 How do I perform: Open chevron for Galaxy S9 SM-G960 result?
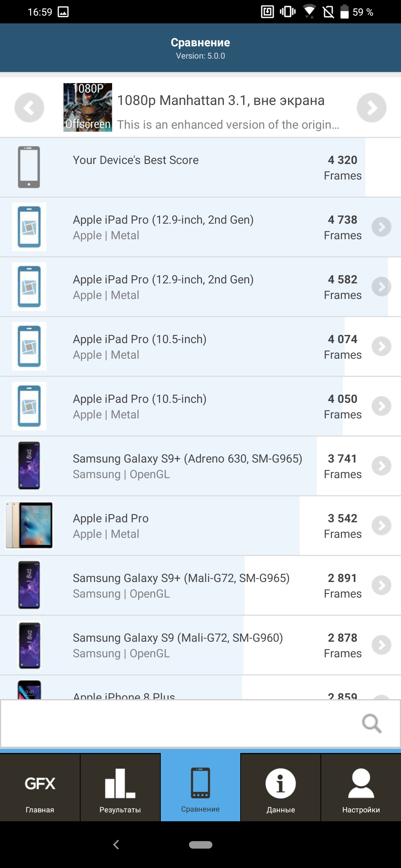point(381,645)
